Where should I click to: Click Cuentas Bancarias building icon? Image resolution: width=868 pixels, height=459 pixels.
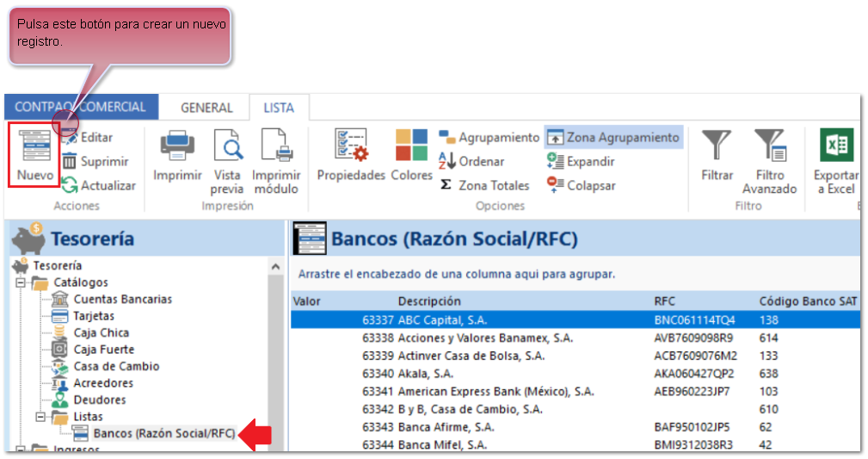point(59,300)
